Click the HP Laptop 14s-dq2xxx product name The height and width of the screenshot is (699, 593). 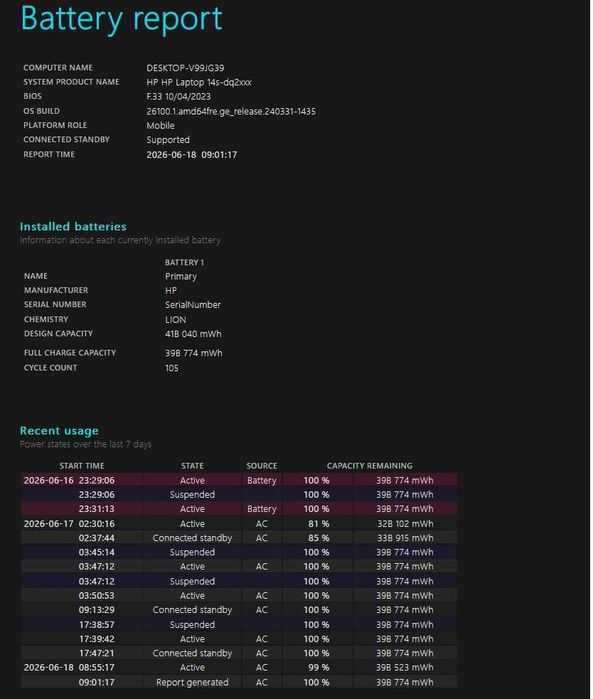199,82
